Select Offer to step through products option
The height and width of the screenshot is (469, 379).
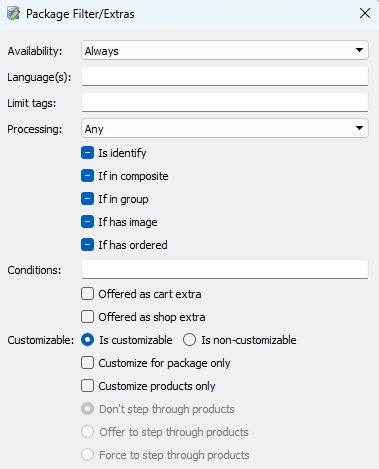click(88, 432)
